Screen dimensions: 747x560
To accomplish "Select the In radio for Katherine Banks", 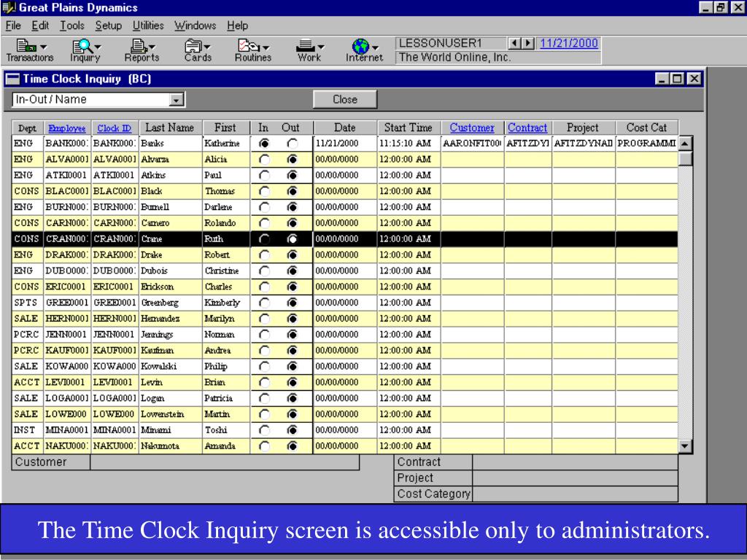I will point(264,144).
